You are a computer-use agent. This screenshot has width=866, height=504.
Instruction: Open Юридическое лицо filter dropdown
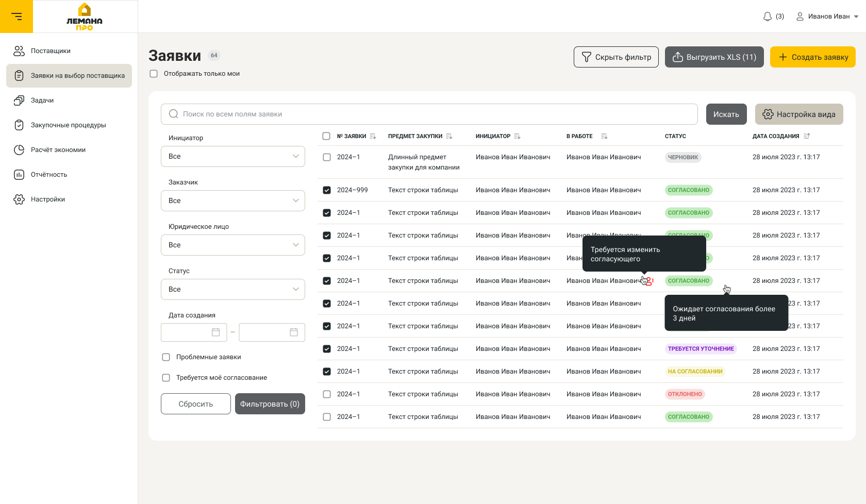click(233, 245)
